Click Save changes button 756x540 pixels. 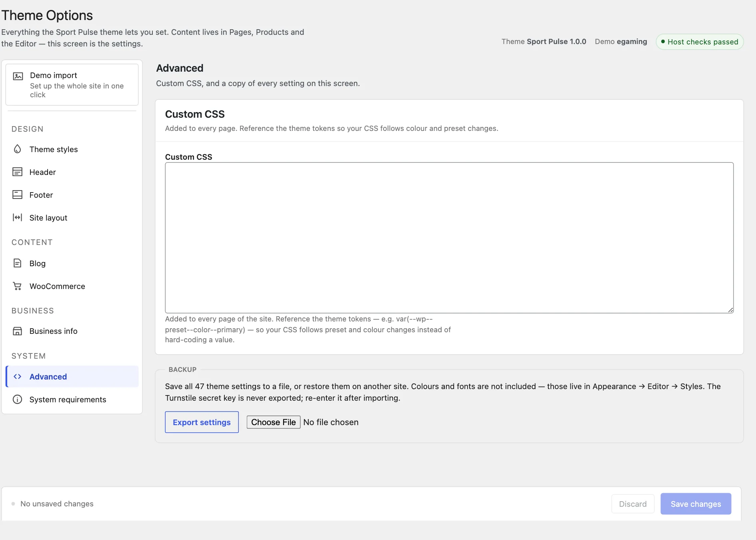coord(696,504)
